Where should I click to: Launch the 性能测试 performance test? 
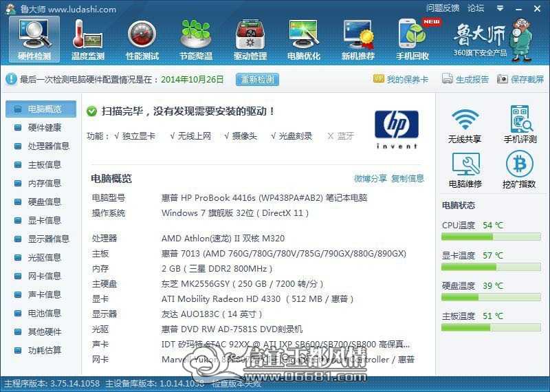(142, 39)
